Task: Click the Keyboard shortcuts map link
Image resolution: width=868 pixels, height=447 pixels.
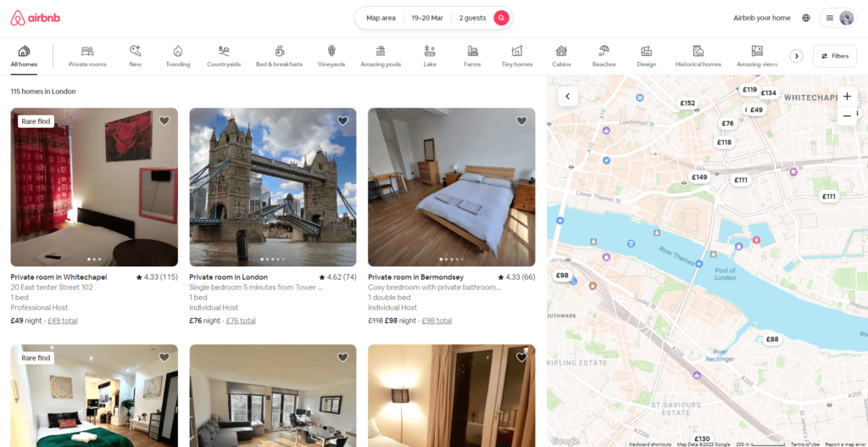Action: click(x=650, y=444)
